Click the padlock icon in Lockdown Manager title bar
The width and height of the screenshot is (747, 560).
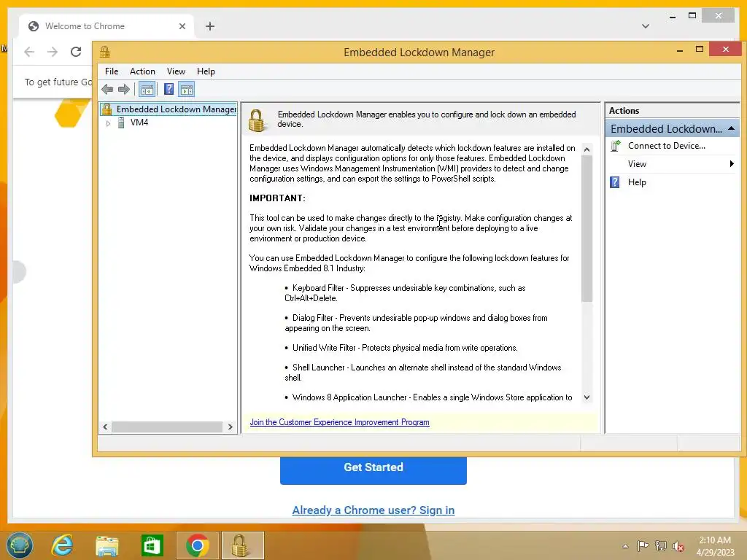coord(105,52)
